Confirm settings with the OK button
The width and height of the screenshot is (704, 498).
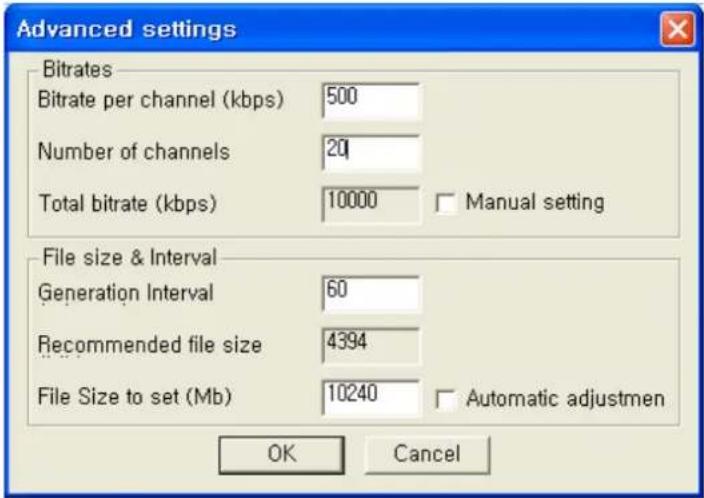click(x=282, y=454)
